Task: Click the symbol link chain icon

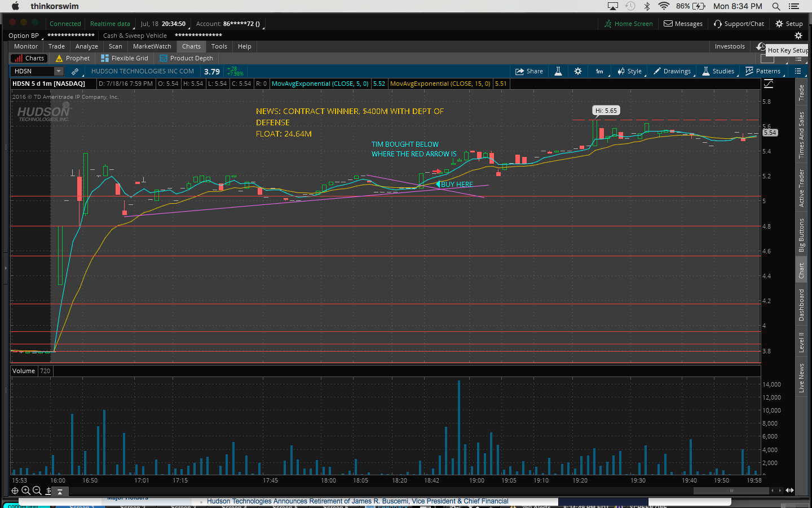Action: 75,71
